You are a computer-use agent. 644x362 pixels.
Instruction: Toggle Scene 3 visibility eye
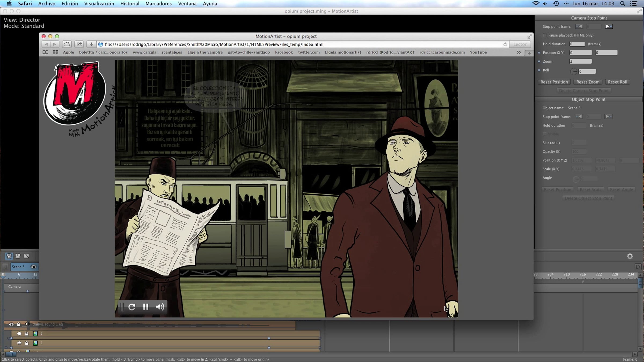point(33,267)
